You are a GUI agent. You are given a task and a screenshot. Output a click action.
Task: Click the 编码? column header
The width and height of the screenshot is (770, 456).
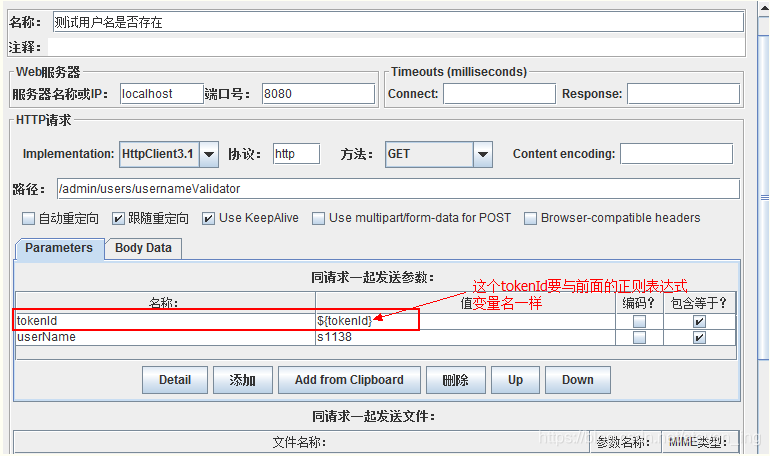(x=639, y=303)
